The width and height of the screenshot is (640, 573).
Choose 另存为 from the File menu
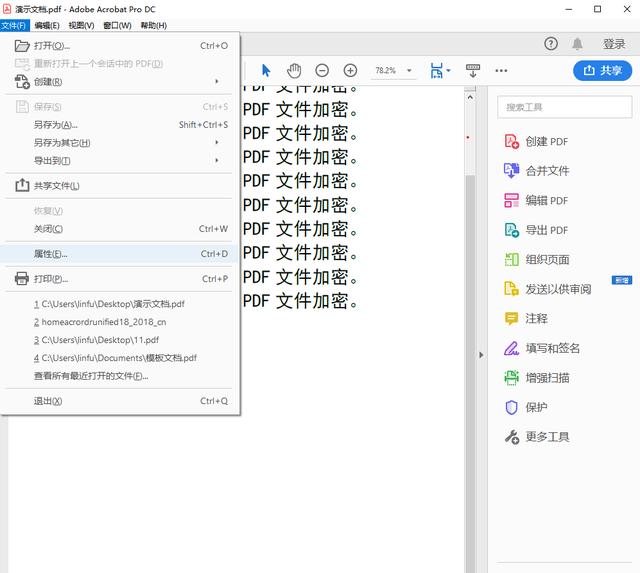point(118,124)
